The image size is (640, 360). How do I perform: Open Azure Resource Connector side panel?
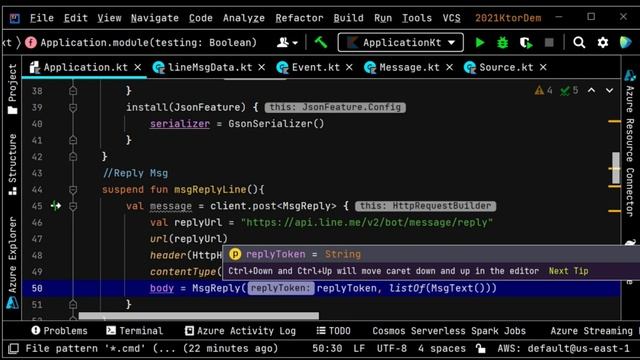(x=630, y=151)
